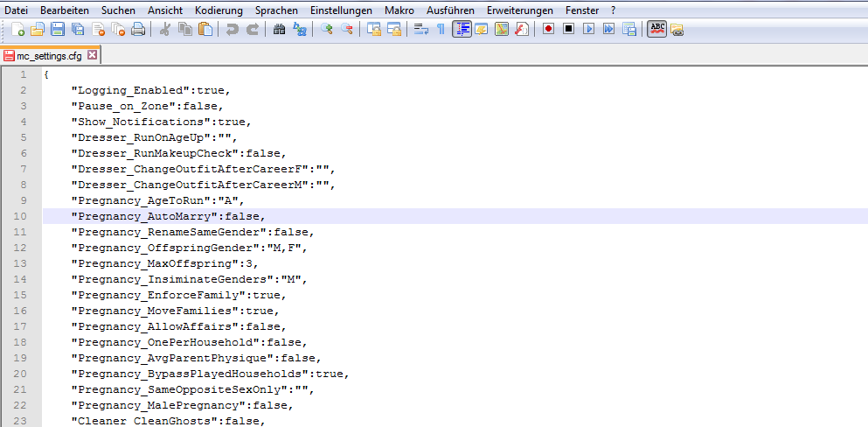The width and height of the screenshot is (868, 427).
Task: Show all characters pilcrow icon
Action: [x=441, y=30]
